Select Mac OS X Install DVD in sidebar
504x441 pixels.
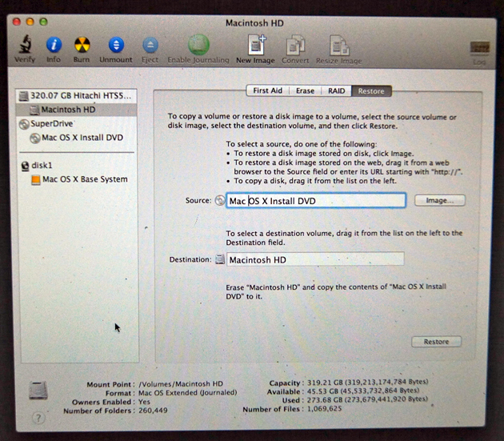point(77,138)
